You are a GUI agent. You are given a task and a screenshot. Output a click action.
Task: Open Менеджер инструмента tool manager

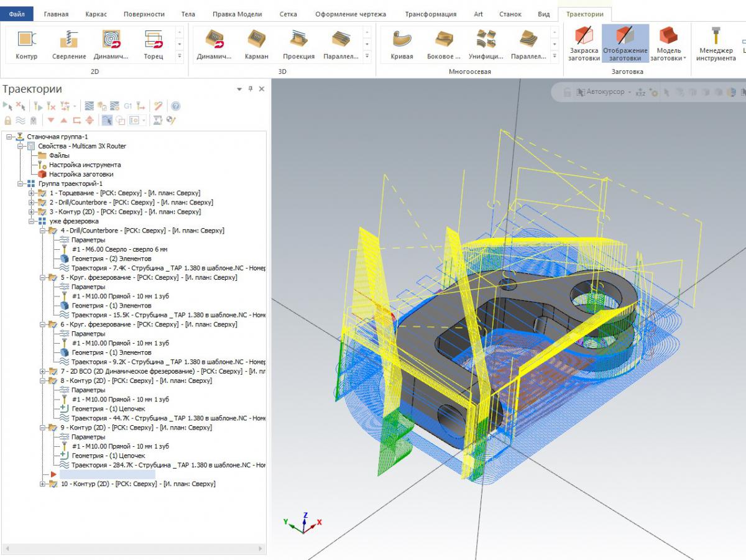click(716, 44)
